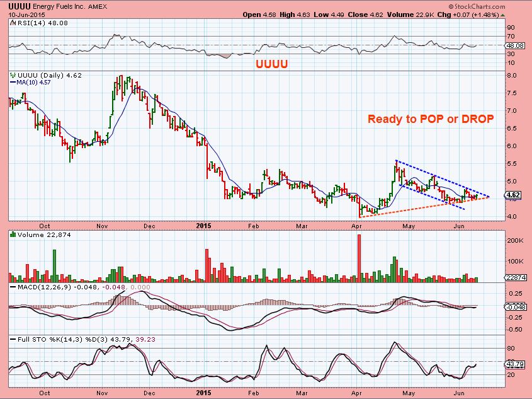Viewport: 532px width, 399px height.
Task: Click the bar icon beside Volume 22,874
Action: coord(13,234)
